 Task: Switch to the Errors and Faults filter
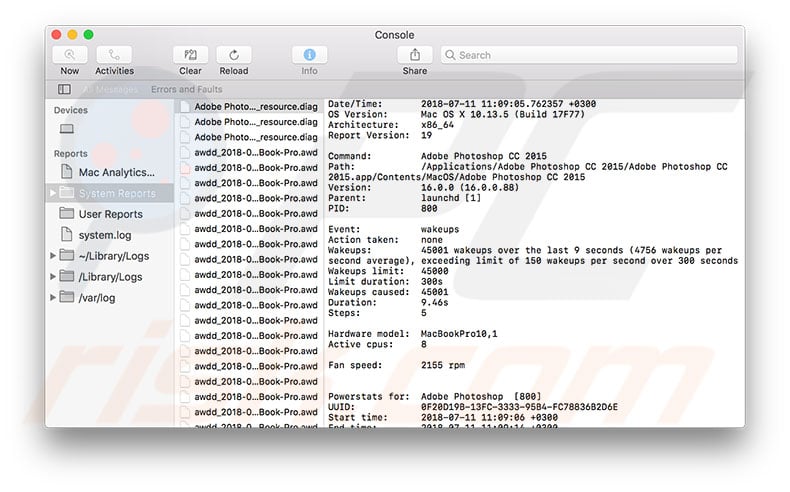click(x=186, y=89)
